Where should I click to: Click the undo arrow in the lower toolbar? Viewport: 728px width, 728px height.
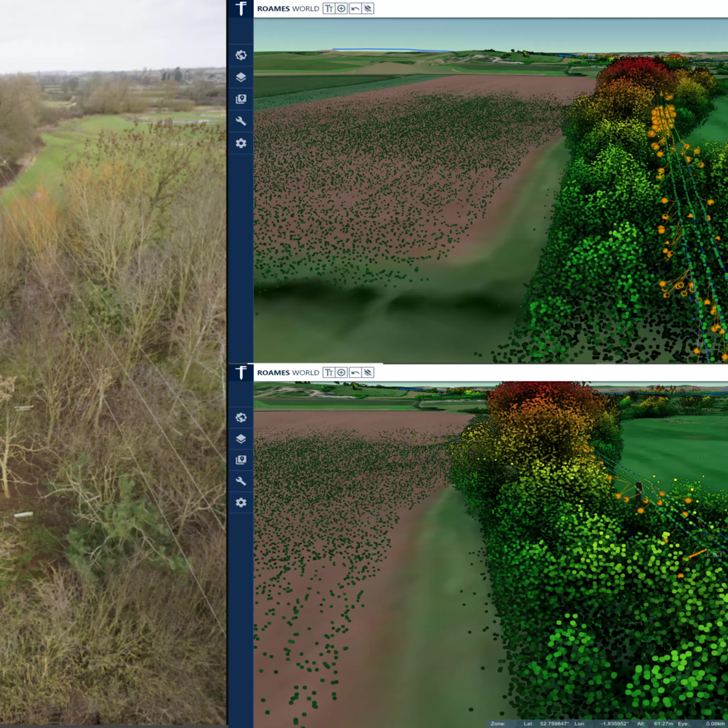[x=355, y=373]
